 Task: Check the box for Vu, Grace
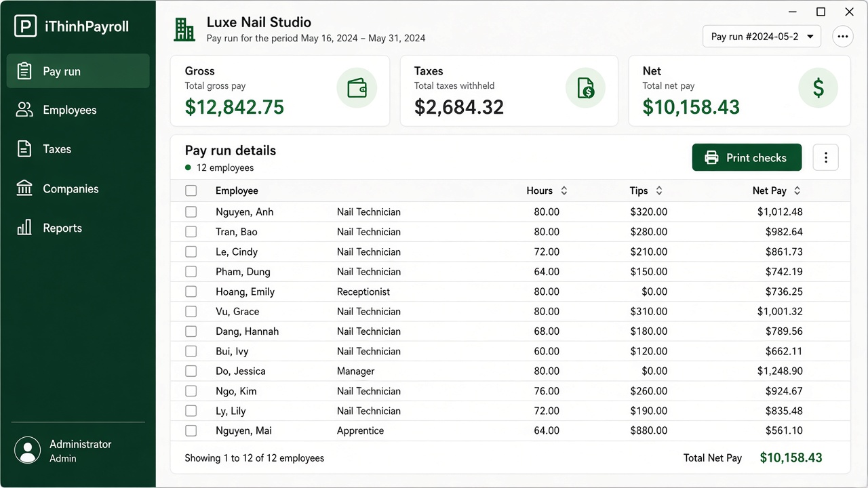pos(191,312)
